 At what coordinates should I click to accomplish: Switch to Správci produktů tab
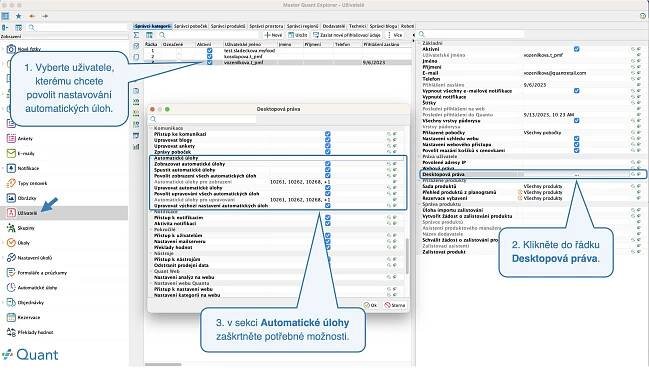point(228,26)
